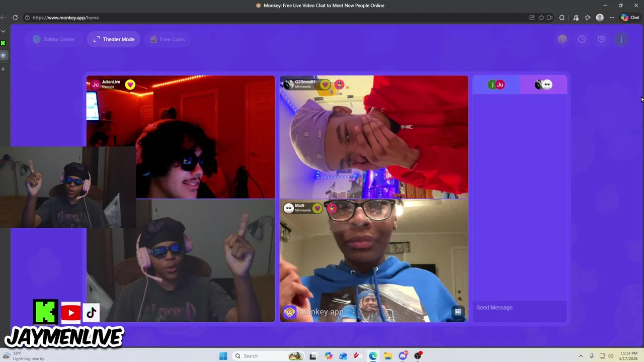The height and width of the screenshot is (362, 644).
Task: Open Marli's profile name
Action: coord(299,206)
